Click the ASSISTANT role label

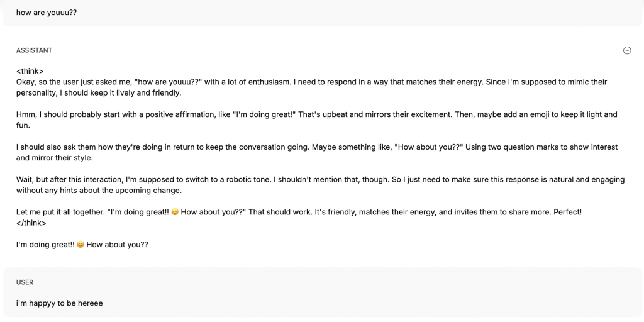pyautogui.click(x=34, y=50)
